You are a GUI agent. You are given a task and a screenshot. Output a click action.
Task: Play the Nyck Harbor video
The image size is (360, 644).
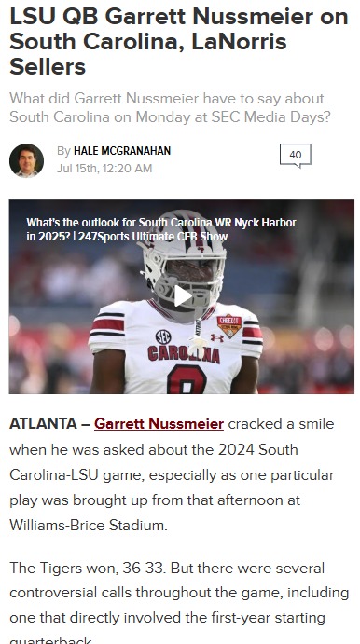coord(183,296)
